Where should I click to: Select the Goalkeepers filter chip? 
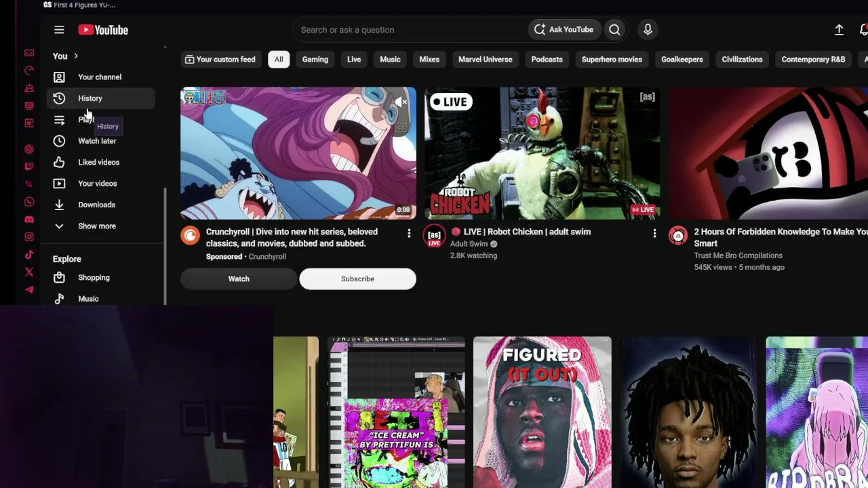click(682, 60)
